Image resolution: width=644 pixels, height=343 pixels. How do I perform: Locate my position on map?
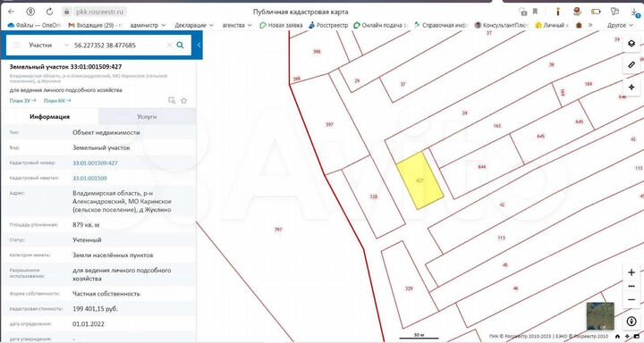(x=631, y=322)
